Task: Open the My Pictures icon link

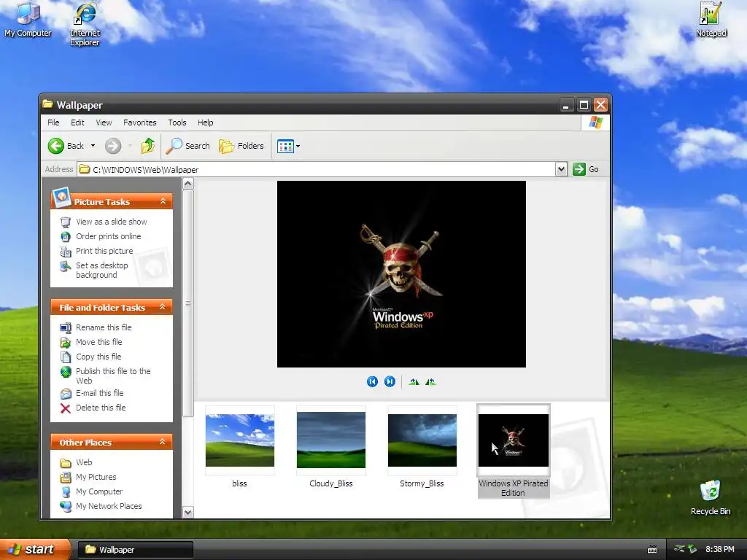Action: pyautogui.click(x=65, y=477)
